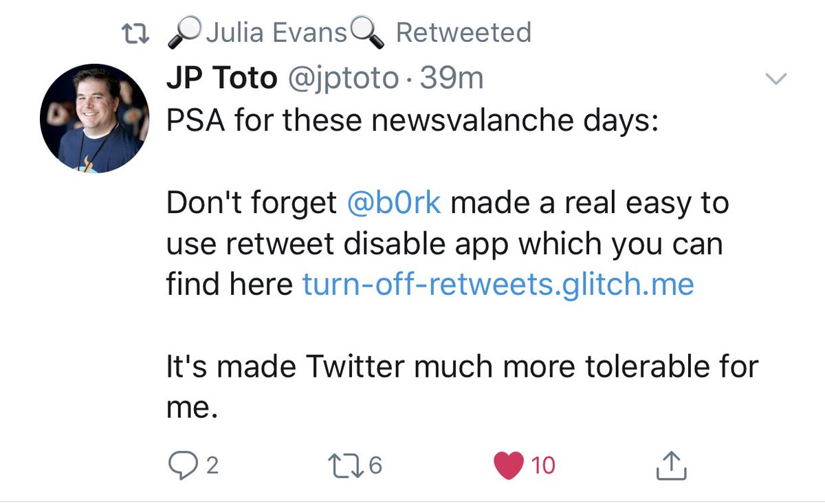Toggle the red heart like button
825x504 pixels.
click(508, 465)
